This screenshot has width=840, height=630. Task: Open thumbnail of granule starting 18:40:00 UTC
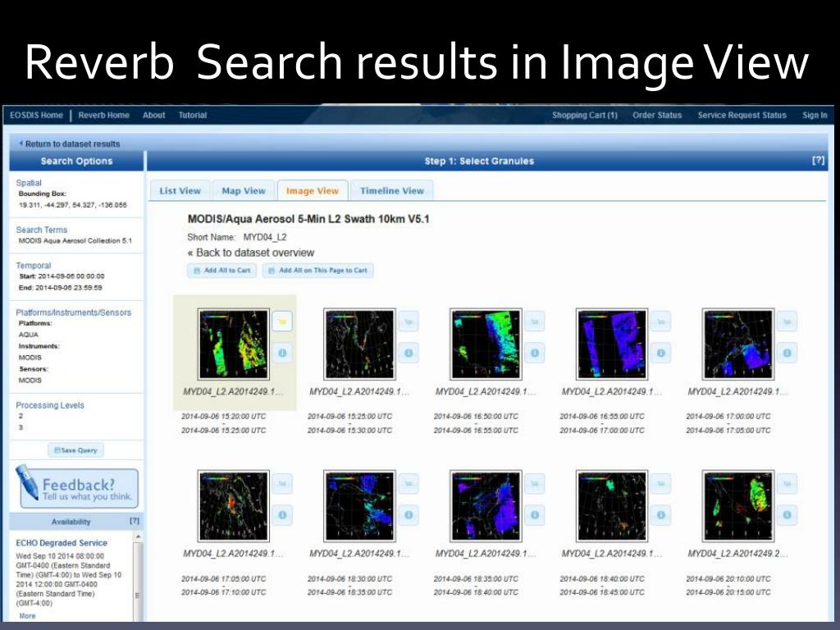tap(612, 506)
